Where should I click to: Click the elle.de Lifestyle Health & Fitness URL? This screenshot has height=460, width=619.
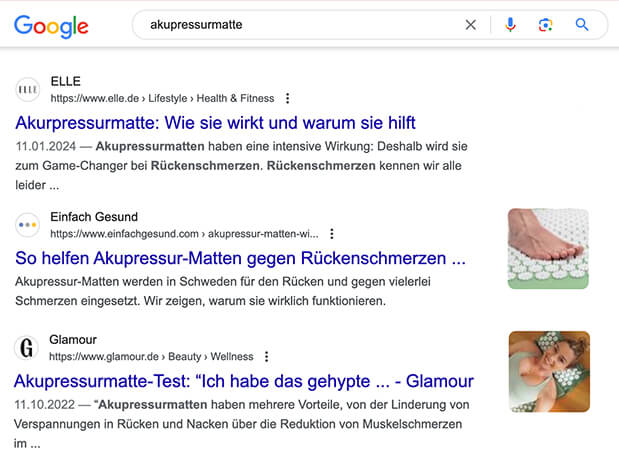click(162, 98)
